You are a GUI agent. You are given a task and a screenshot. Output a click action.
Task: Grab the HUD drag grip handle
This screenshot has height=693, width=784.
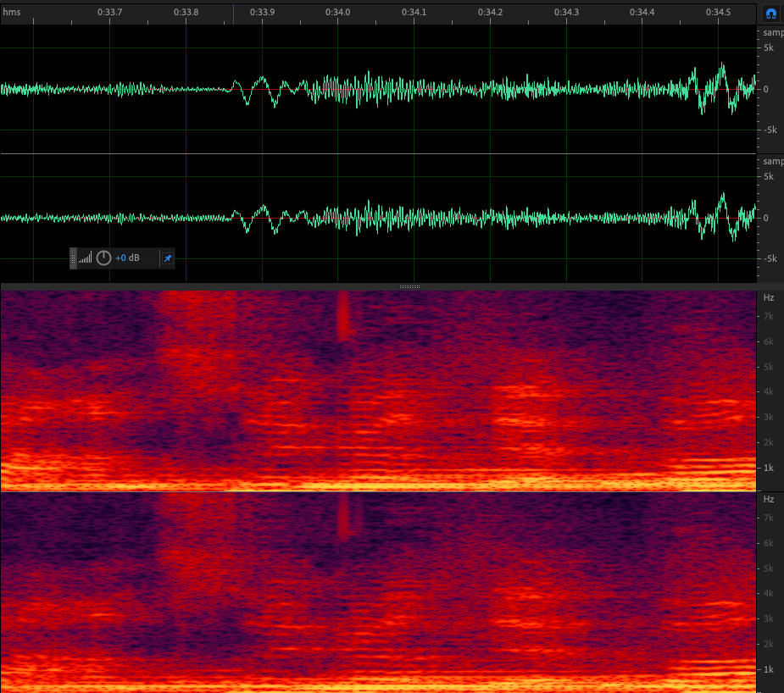coord(73,258)
